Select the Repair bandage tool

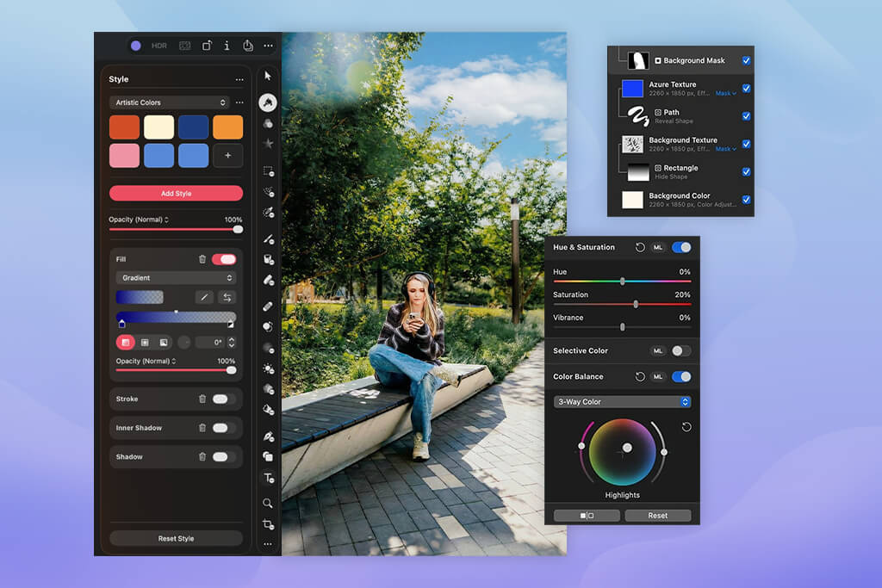pyautogui.click(x=268, y=306)
